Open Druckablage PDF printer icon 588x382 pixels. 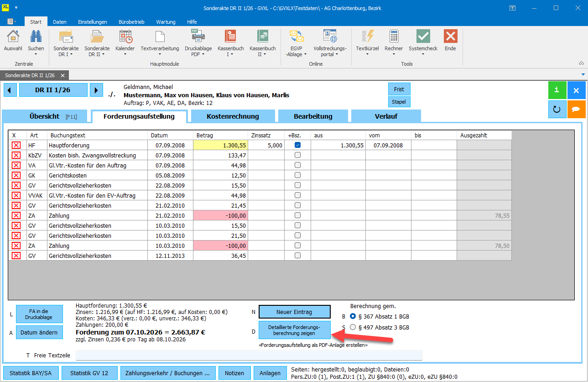[x=198, y=37]
